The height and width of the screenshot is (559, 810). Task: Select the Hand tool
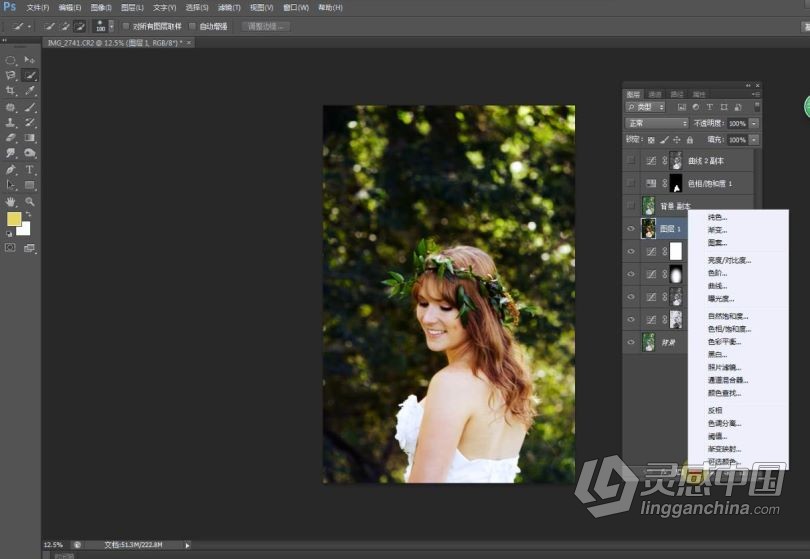(10, 201)
